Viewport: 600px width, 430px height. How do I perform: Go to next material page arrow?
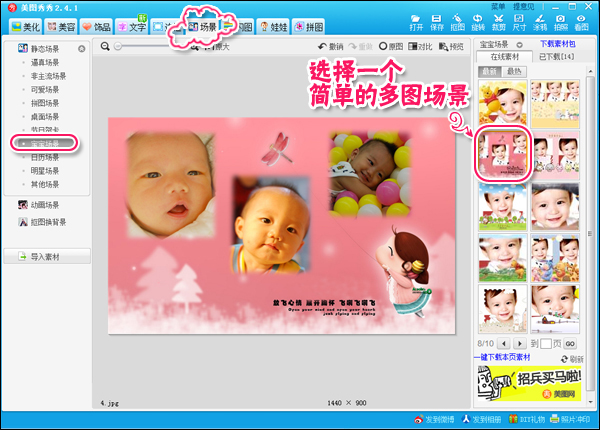(519, 344)
